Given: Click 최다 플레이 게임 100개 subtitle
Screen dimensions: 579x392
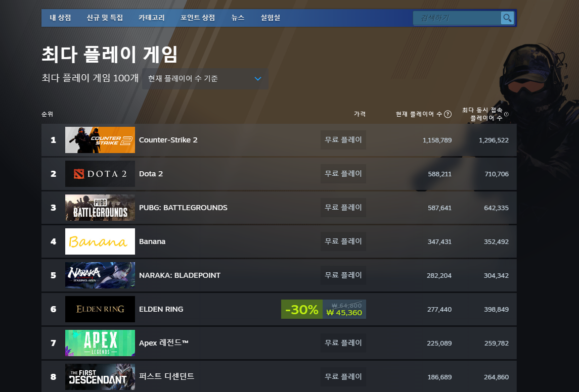Looking at the screenshot, I should (x=90, y=78).
